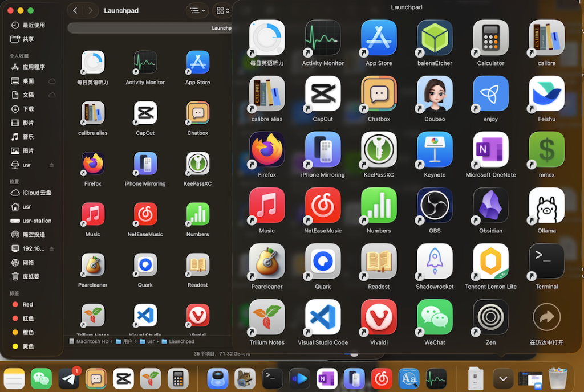
Task: Open the icon view switcher dropdown
Action: point(222,10)
